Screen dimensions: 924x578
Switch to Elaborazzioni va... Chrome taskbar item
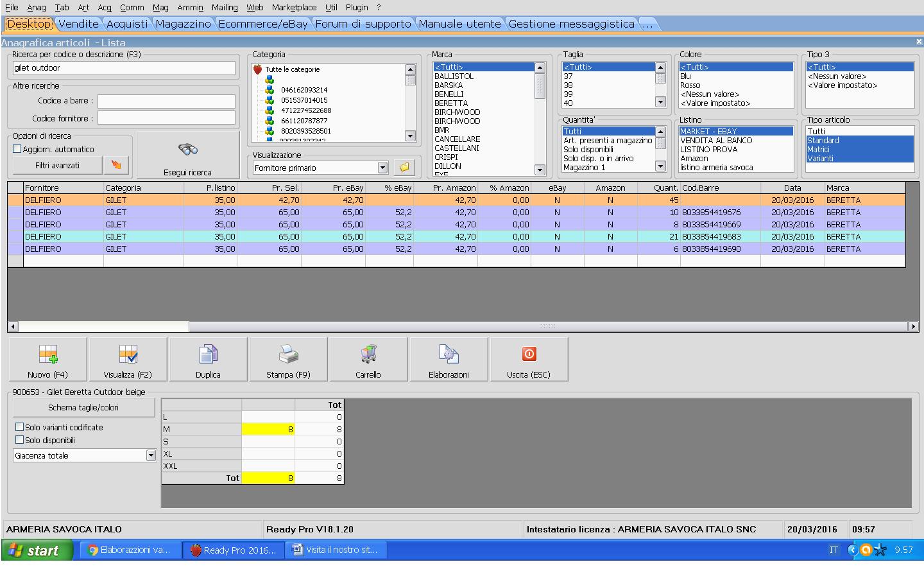click(130, 550)
